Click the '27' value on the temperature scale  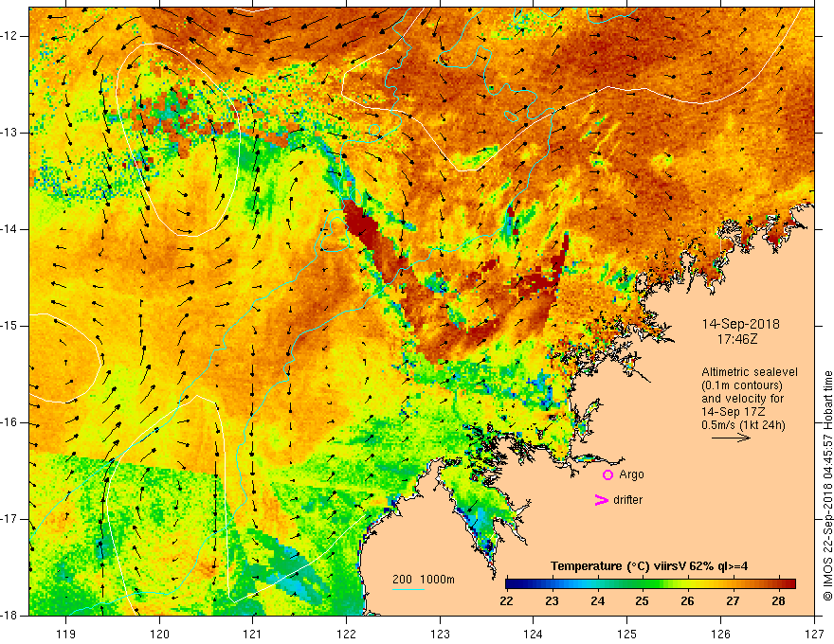733,601
